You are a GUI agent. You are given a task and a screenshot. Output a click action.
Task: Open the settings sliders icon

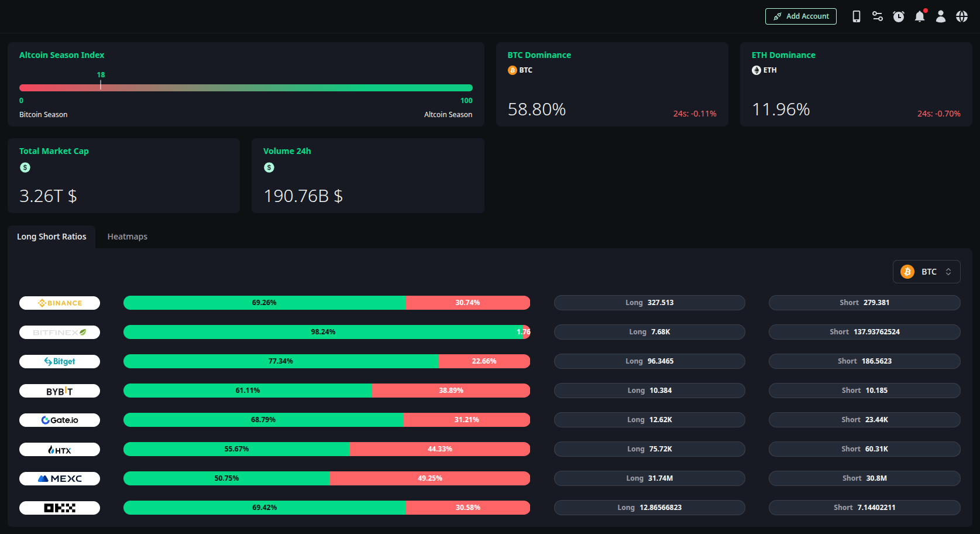pos(877,16)
